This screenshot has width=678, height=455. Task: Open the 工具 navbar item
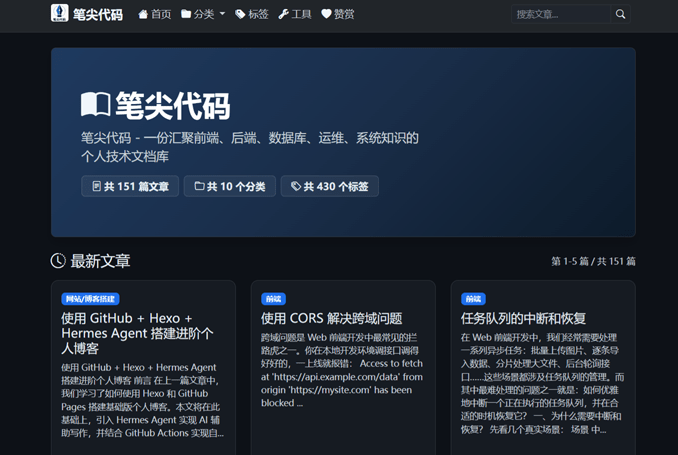(x=295, y=14)
